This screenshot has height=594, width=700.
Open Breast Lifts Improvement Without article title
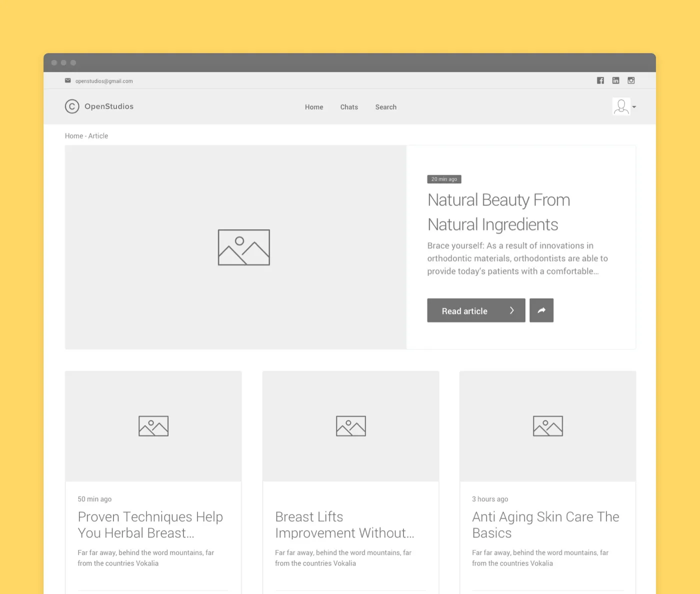(x=344, y=524)
